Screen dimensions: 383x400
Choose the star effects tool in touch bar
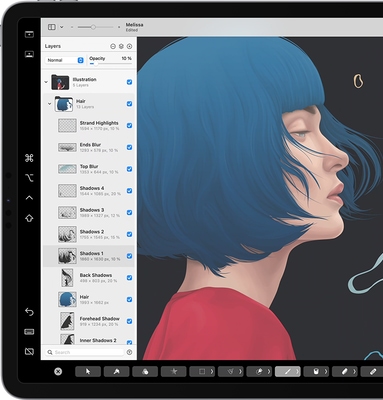174,372
